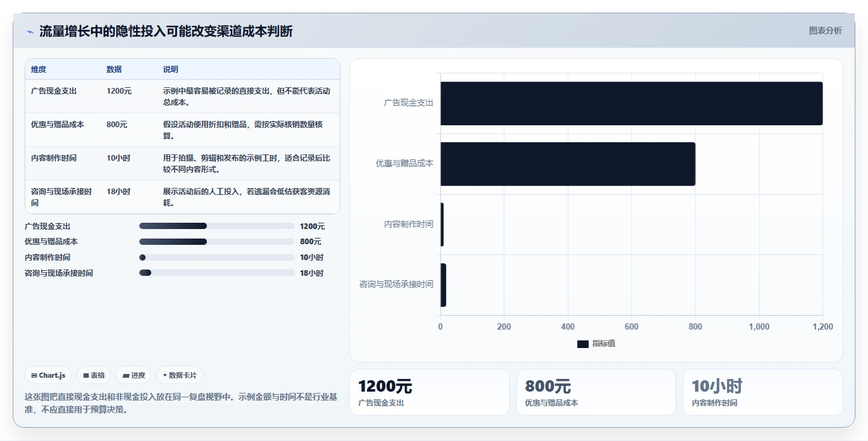Screen dimensions: 868x441
Task: Click the 10小时 table cell
Action: click(119, 158)
